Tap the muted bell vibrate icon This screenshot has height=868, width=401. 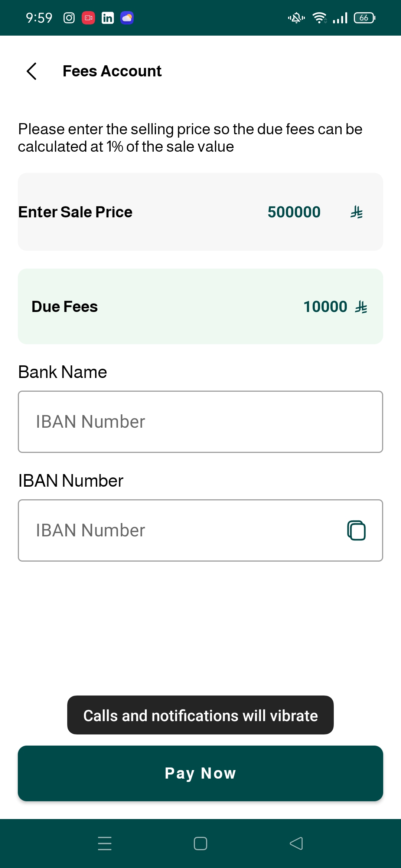(296, 18)
